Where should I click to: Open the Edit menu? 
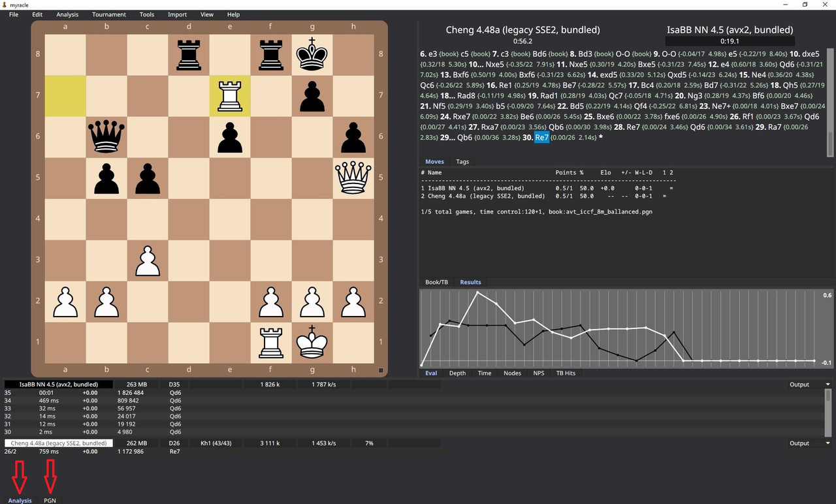click(x=37, y=14)
